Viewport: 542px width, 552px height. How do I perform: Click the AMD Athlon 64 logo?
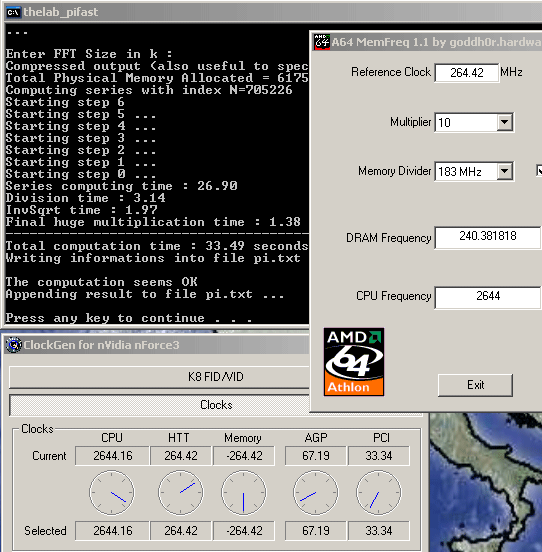354,362
